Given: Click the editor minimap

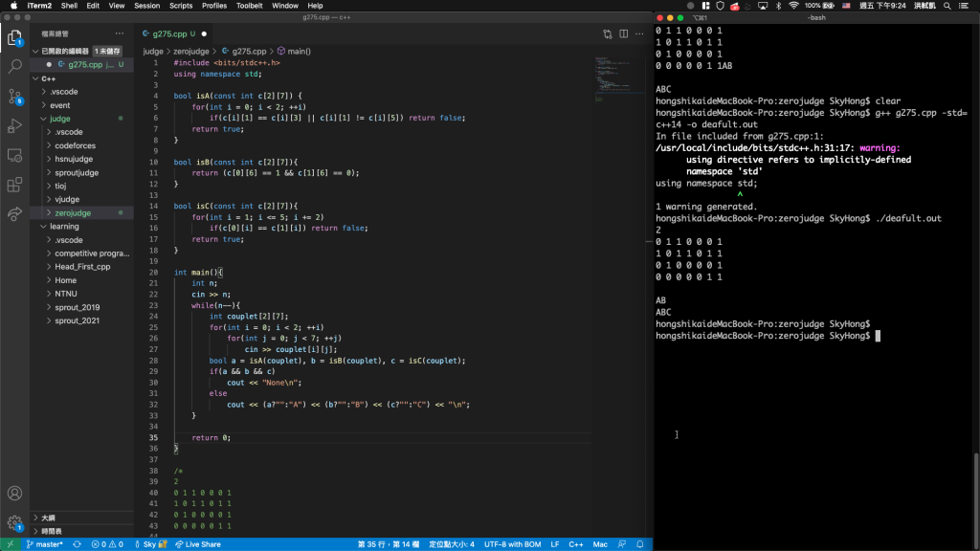Looking at the screenshot, I should click(619, 78).
